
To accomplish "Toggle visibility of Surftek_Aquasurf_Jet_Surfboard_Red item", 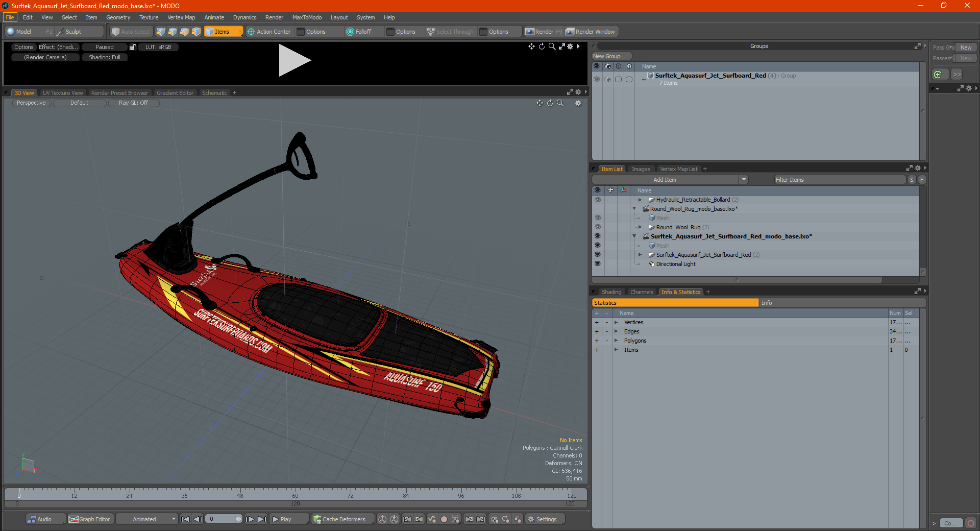I will pyautogui.click(x=597, y=255).
